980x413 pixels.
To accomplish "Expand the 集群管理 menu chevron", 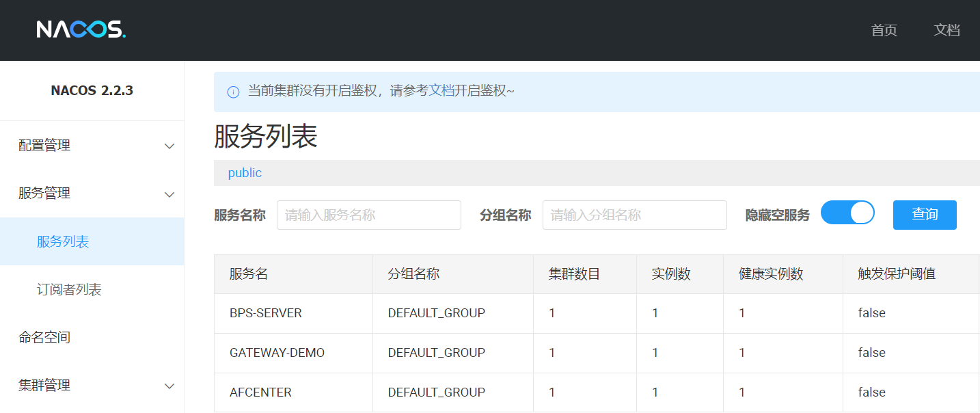I will [x=169, y=386].
